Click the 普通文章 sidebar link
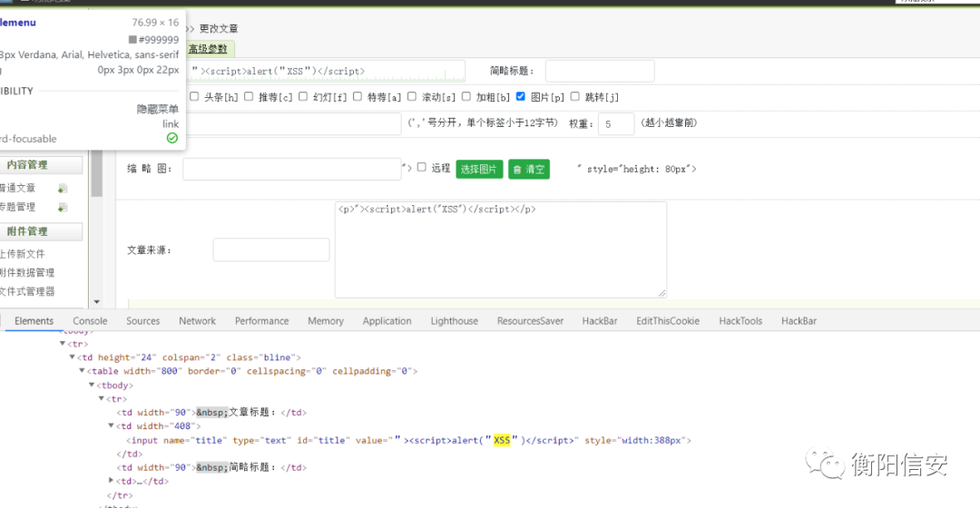 [17, 188]
